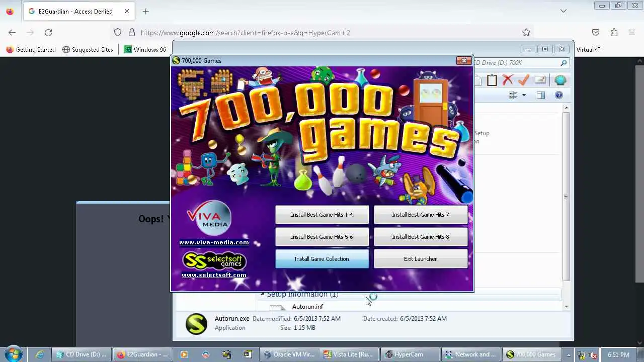Open Explorer view options dropdown arrow
Image resolution: width=644 pixels, height=362 pixels.
click(524, 95)
